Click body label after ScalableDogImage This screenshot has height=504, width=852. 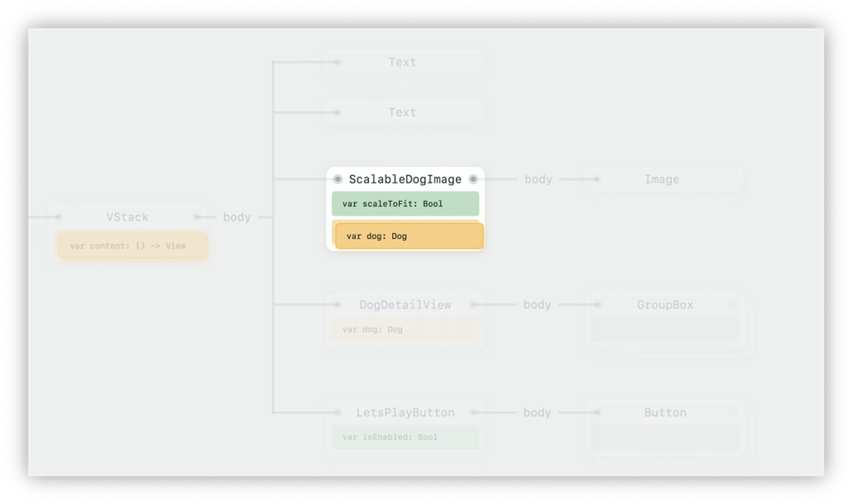pos(538,179)
